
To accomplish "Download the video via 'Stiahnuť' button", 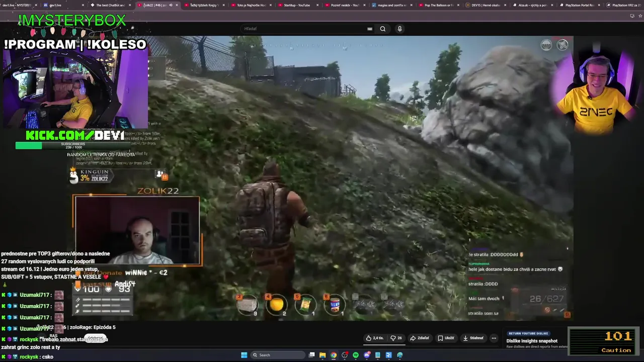I will pyautogui.click(x=473, y=338).
